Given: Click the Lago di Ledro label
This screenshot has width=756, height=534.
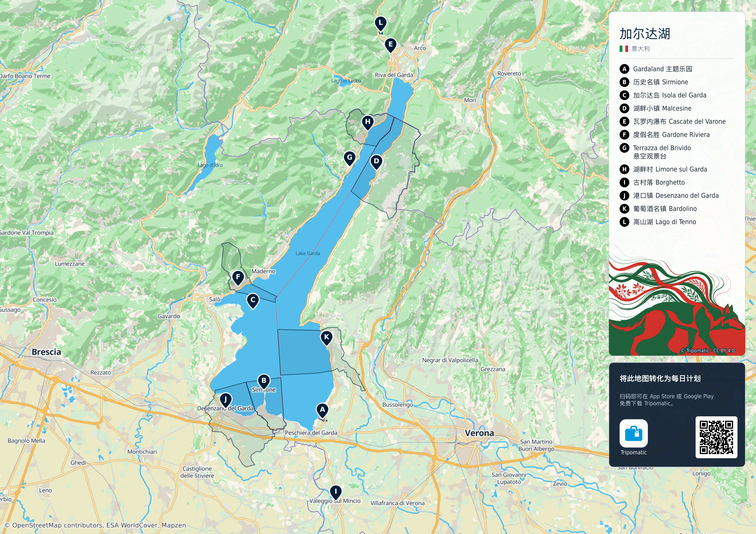Looking at the screenshot, I should [346, 81].
